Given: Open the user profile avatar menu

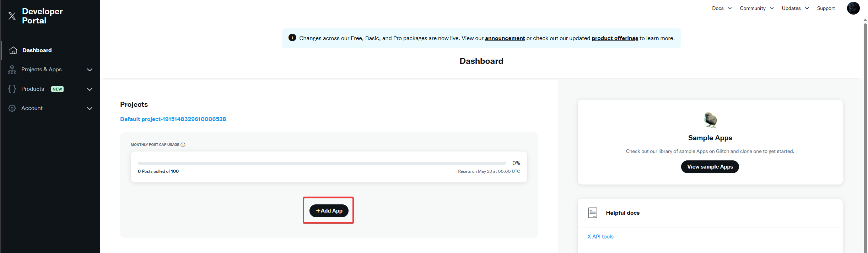Looking at the screenshot, I should pos(853,8).
